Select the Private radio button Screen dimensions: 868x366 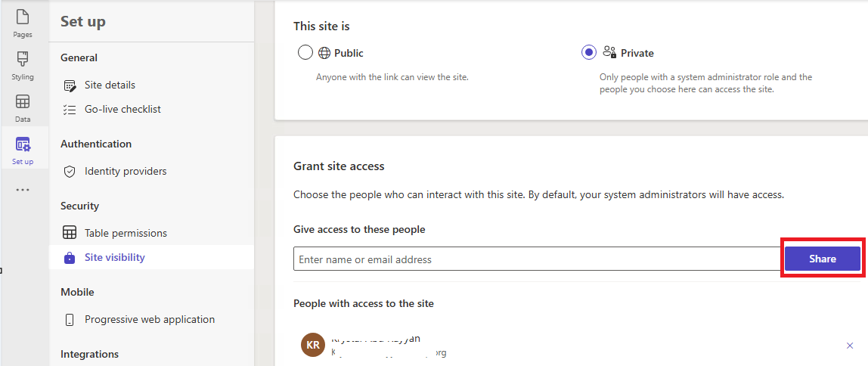tap(589, 53)
